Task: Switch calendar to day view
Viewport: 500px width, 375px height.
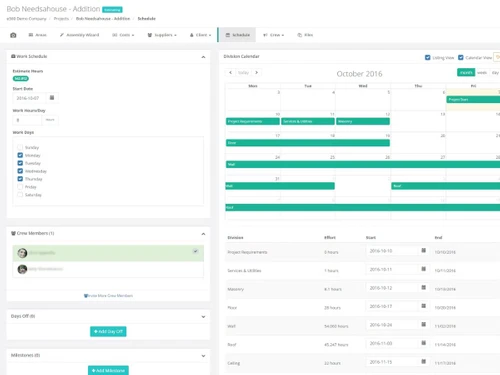Action: 495,72
